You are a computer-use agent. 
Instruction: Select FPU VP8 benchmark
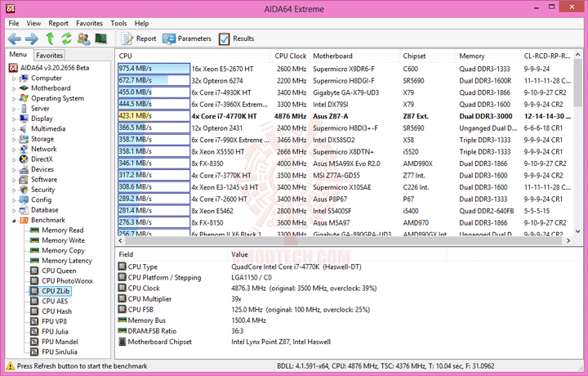[54, 321]
